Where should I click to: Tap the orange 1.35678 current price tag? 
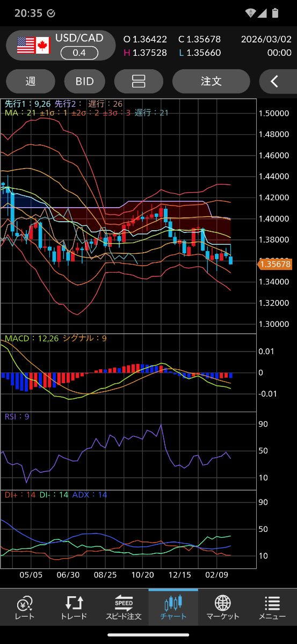tap(275, 264)
